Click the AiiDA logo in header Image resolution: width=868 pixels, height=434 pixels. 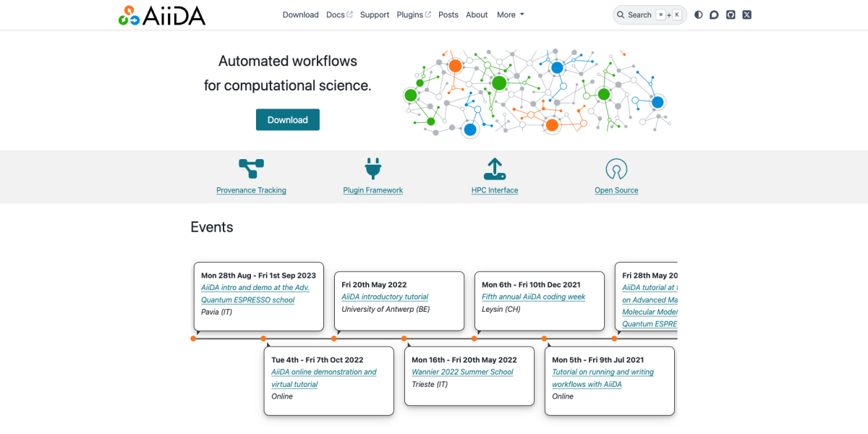pyautogui.click(x=162, y=15)
